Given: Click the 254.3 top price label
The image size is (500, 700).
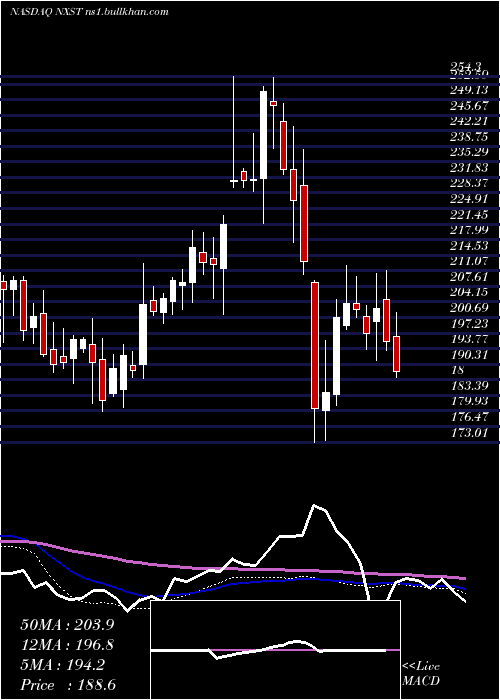Looking at the screenshot, I should (x=464, y=67).
